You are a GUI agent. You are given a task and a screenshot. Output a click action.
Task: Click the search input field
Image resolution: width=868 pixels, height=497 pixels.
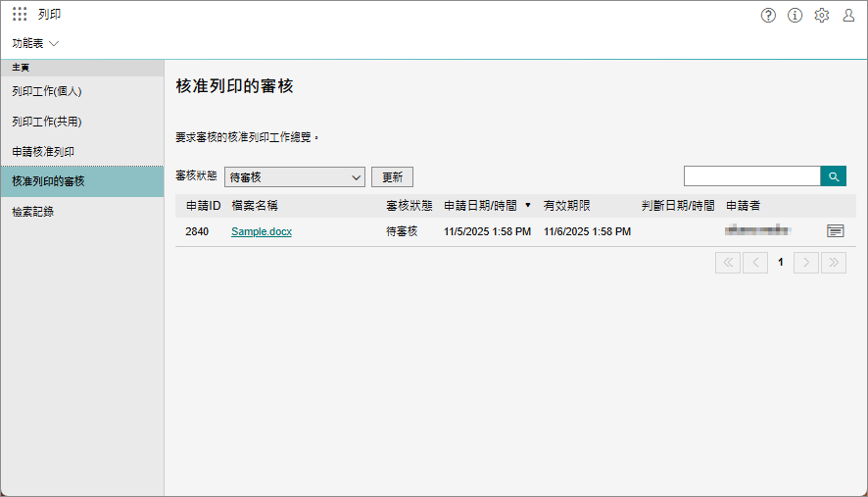[751, 176]
